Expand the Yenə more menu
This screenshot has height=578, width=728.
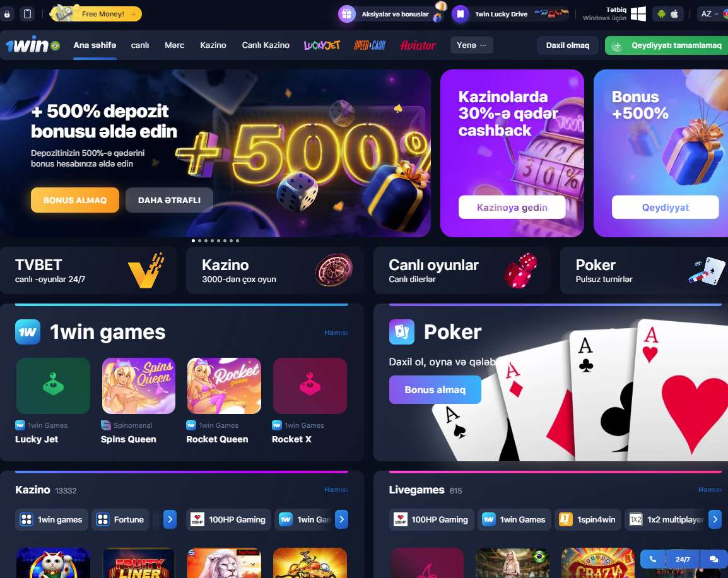point(471,45)
